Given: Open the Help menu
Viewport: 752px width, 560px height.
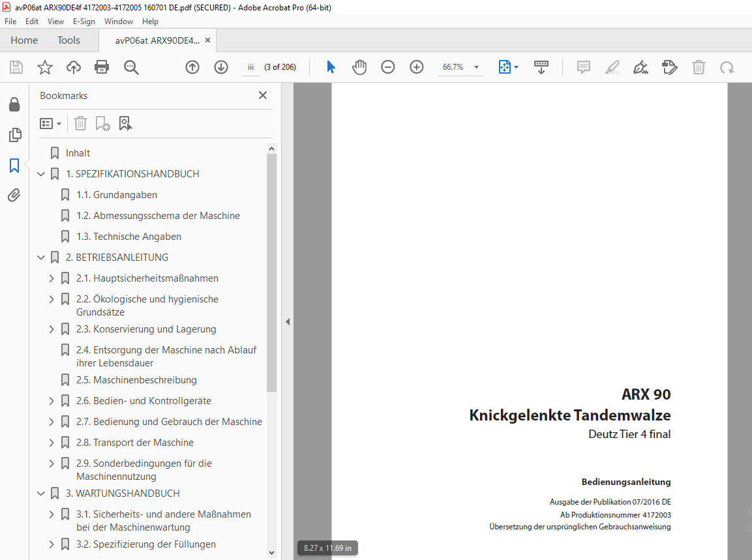Looking at the screenshot, I should pyautogui.click(x=150, y=22).
